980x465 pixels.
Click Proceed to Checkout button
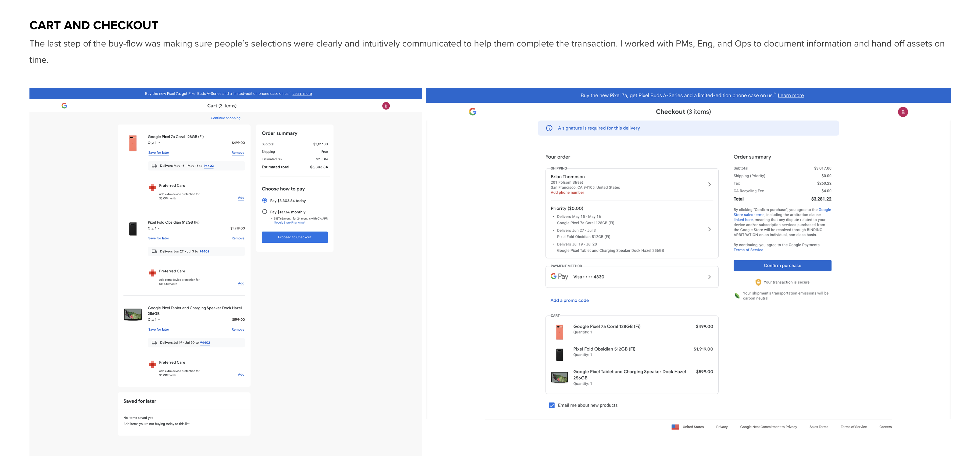[294, 237]
